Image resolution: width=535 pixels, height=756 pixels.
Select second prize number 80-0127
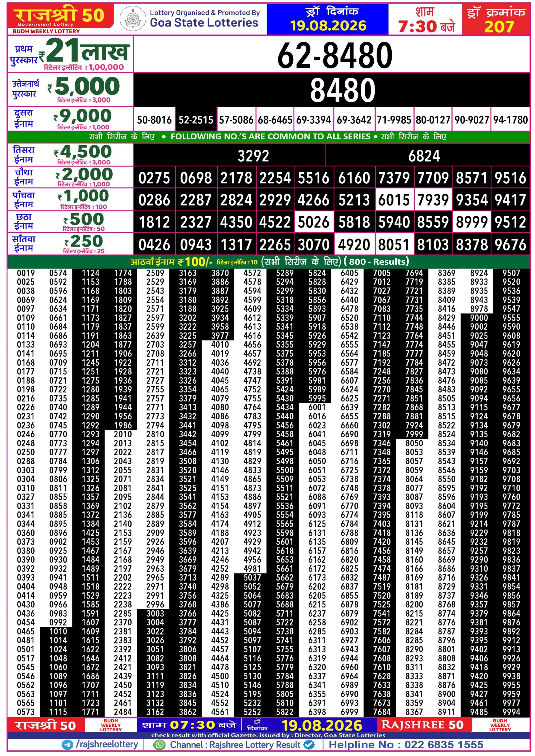point(433,120)
